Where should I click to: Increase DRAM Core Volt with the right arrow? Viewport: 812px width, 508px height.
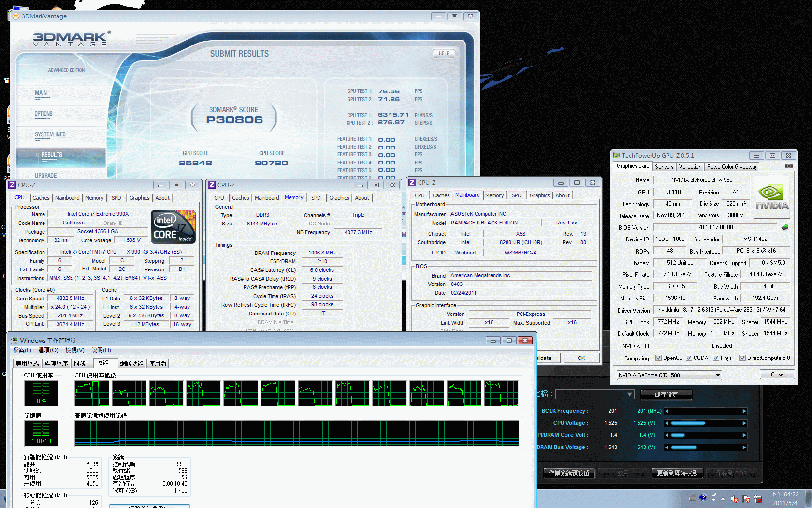744,435
